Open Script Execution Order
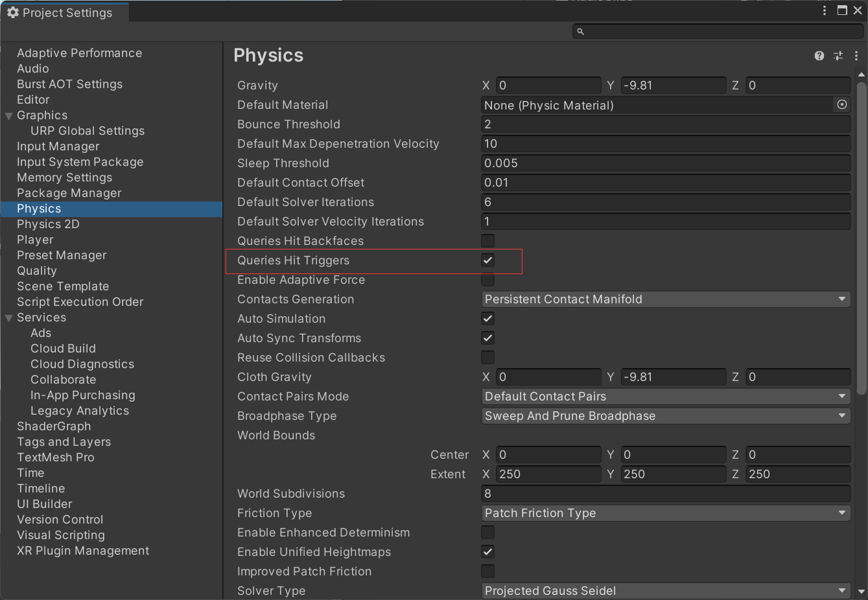868x600 pixels. (80, 302)
